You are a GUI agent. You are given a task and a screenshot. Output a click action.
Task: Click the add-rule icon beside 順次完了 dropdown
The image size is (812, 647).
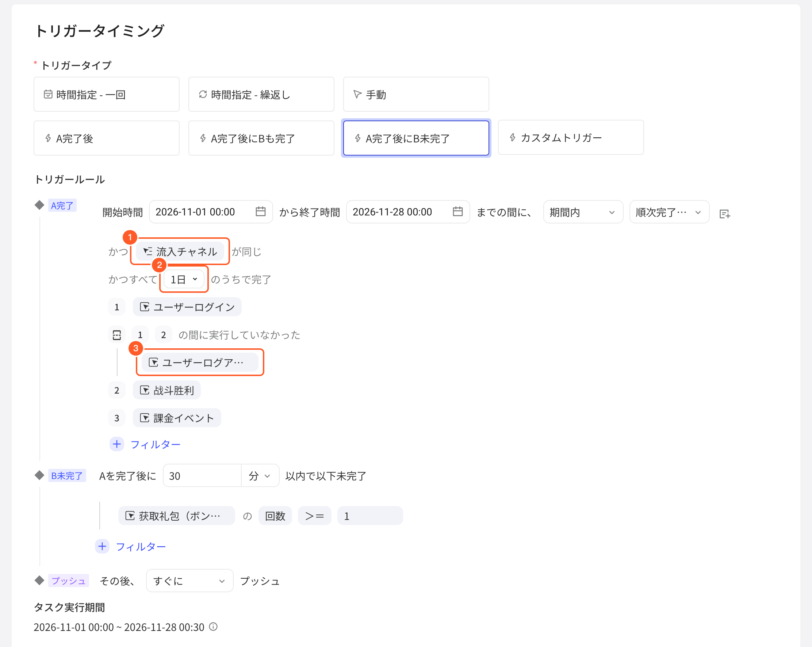725,214
